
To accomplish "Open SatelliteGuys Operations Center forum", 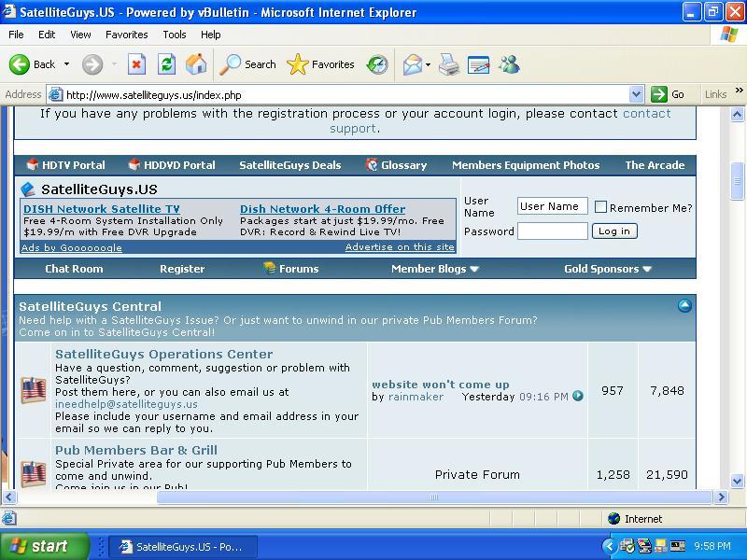I will click(x=164, y=355).
